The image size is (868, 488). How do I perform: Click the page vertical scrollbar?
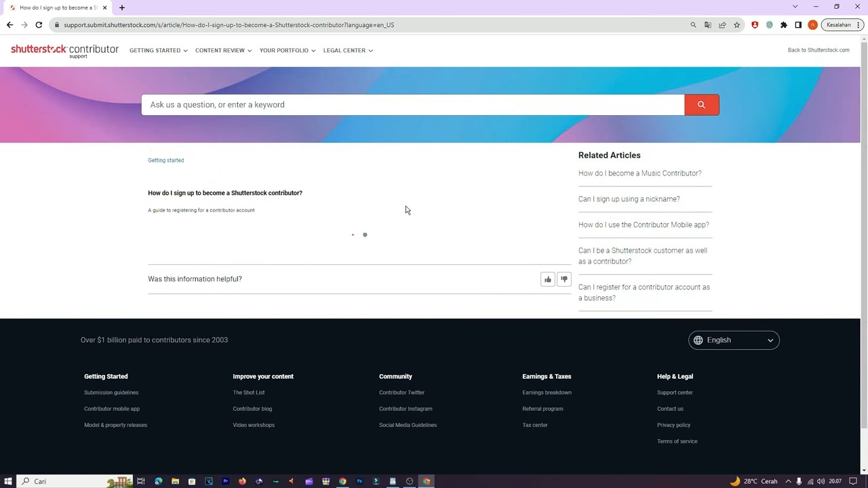click(x=864, y=234)
